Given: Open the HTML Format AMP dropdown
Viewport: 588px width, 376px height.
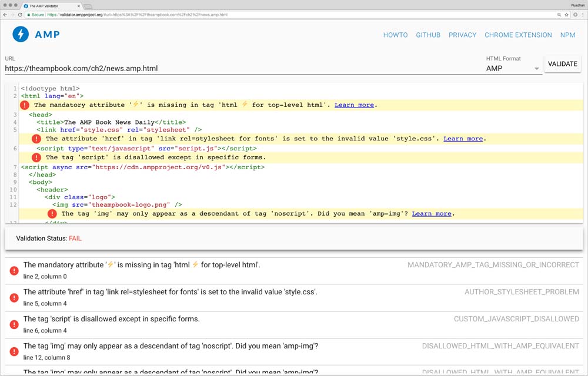Looking at the screenshot, I should 513,69.
